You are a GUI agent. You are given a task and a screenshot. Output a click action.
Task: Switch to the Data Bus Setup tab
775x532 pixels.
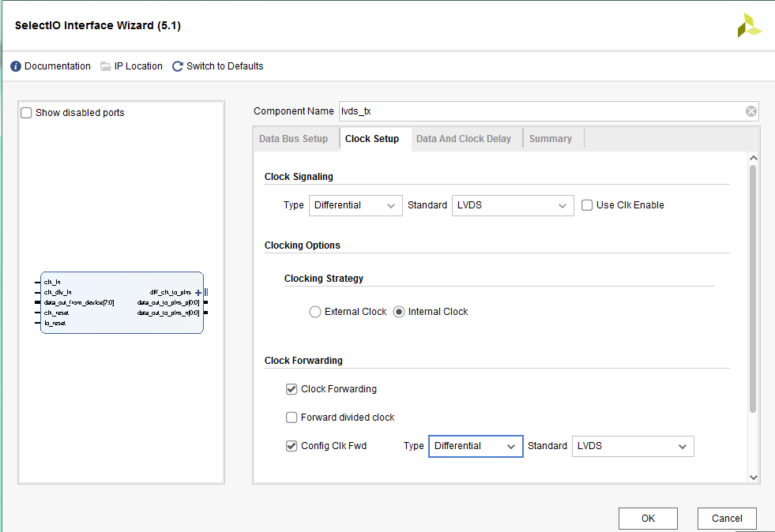(x=294, y=139)
